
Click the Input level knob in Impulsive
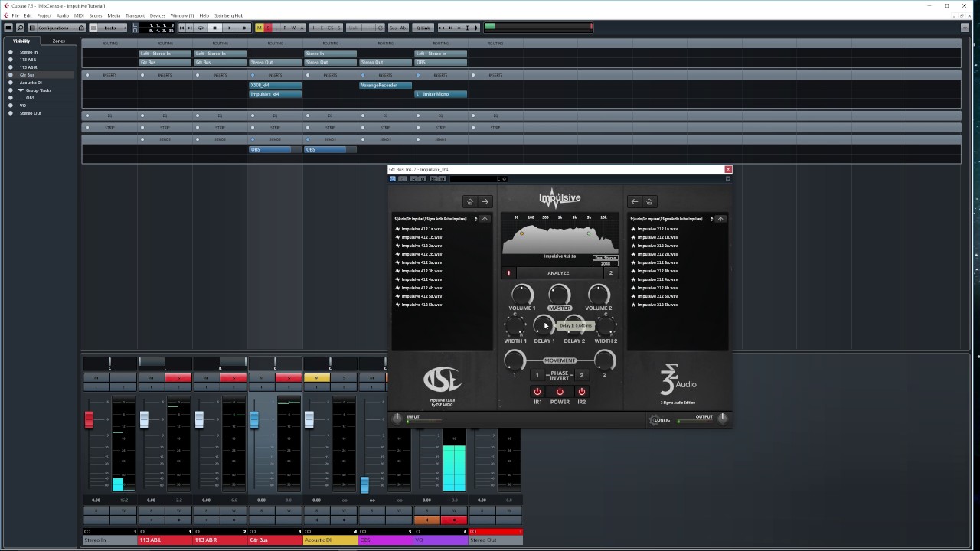click(397, 418)
